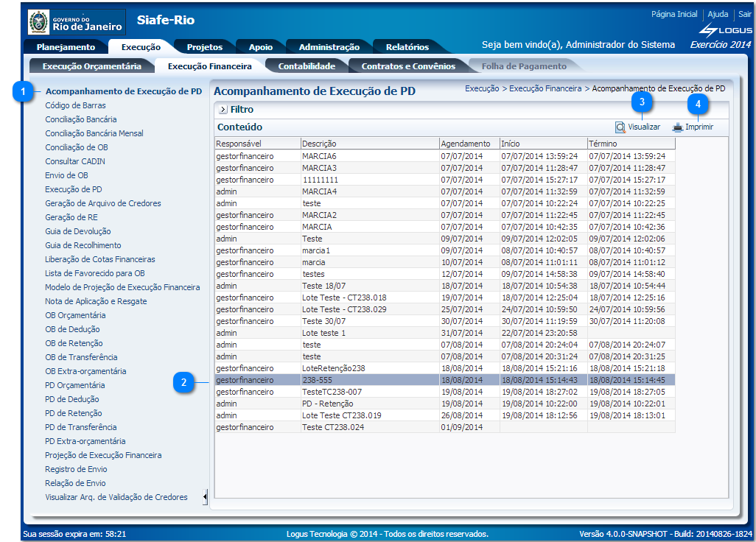The image size is (756, 542).
Task: Click the Rio de Janeiro government logo
Action: pos(77,22)
